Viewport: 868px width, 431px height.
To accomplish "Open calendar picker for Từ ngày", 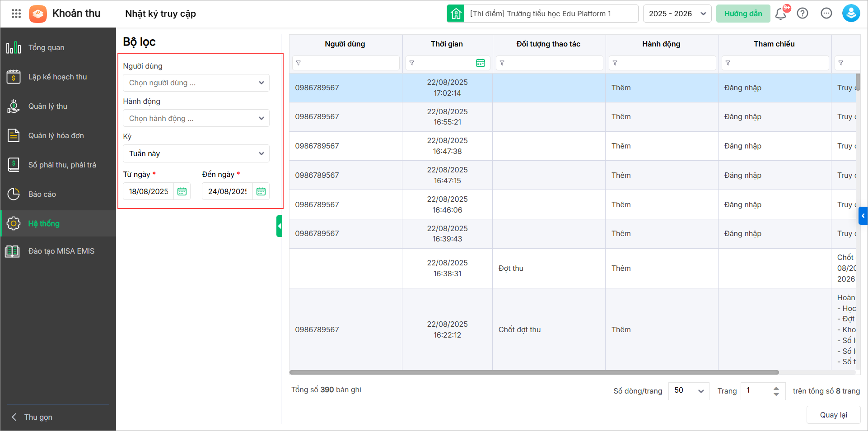I will 182,191.
